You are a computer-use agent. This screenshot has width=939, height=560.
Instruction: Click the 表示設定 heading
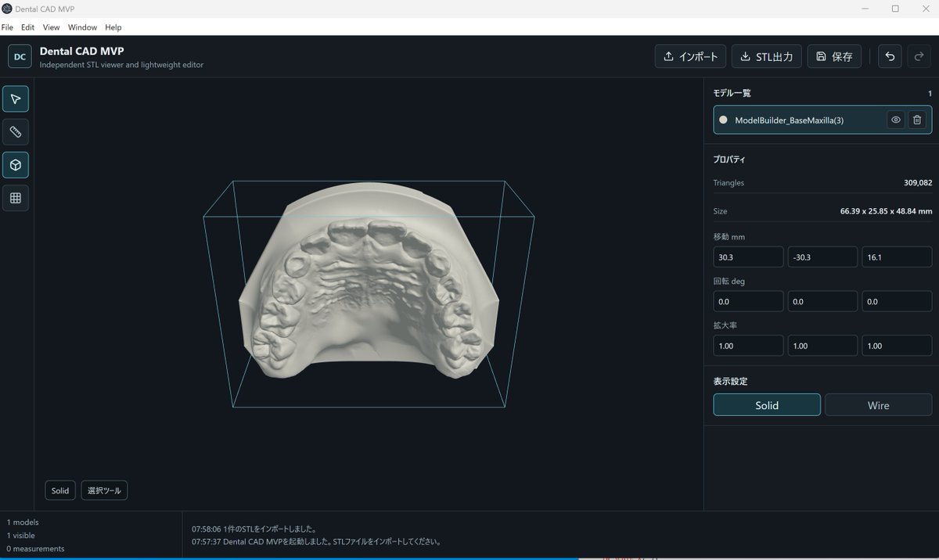coord(730,381)
